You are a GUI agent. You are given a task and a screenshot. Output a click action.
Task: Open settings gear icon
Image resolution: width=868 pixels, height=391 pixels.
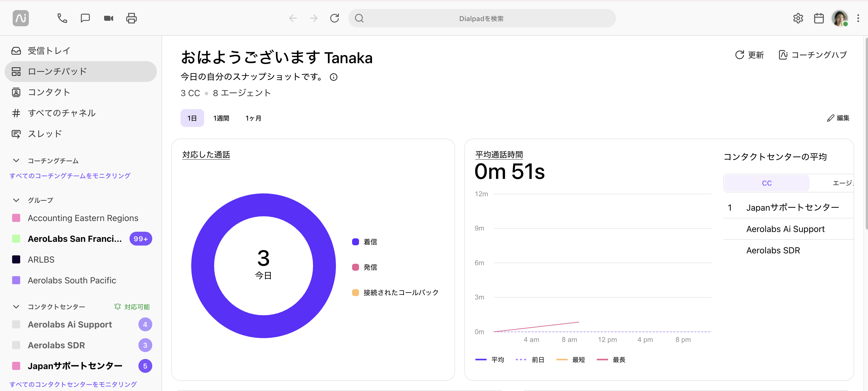tap(798, 18)
